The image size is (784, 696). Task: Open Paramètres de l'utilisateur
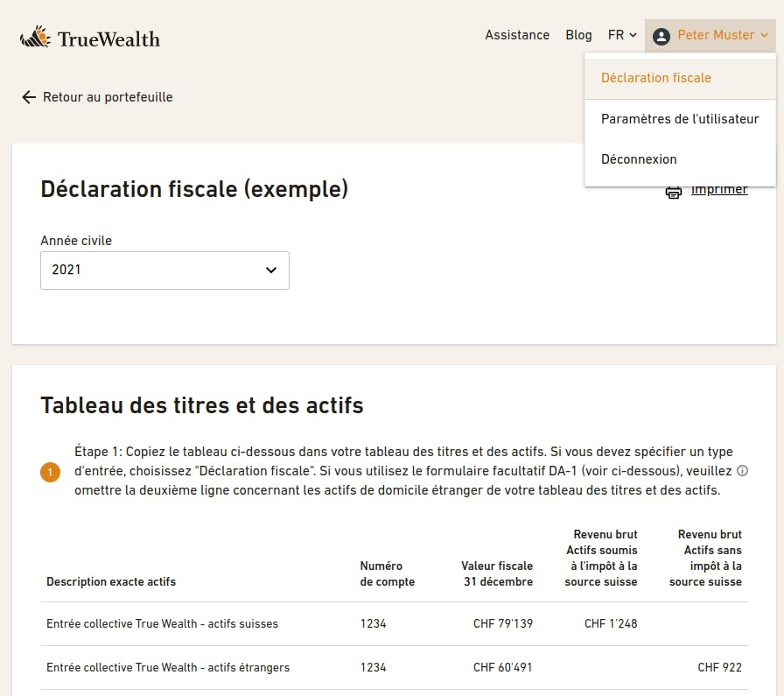pyautogui.click(x=680, y=119)
